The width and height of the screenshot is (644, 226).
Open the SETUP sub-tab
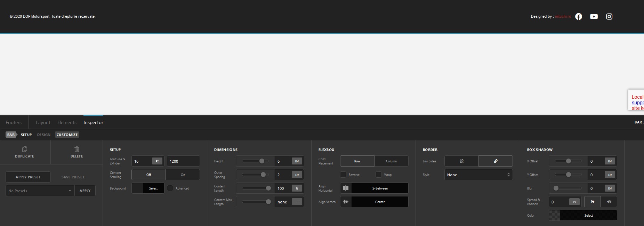[26, 135]
